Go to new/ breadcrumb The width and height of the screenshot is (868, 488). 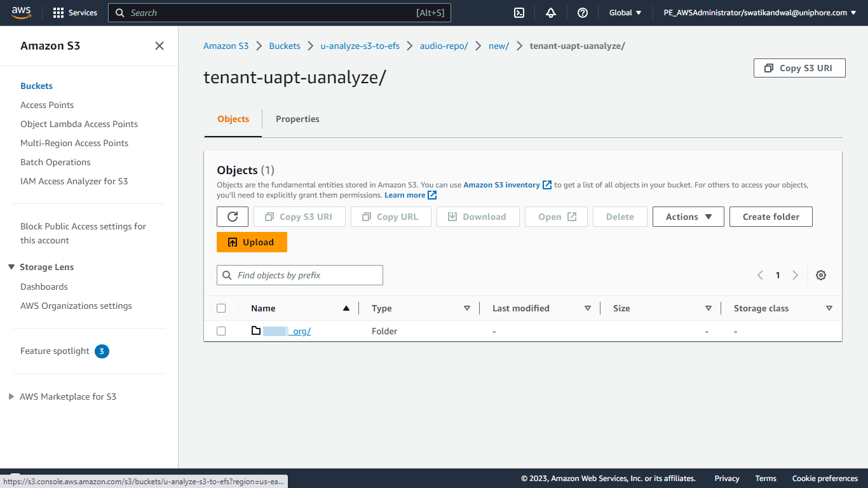(499, 46)
